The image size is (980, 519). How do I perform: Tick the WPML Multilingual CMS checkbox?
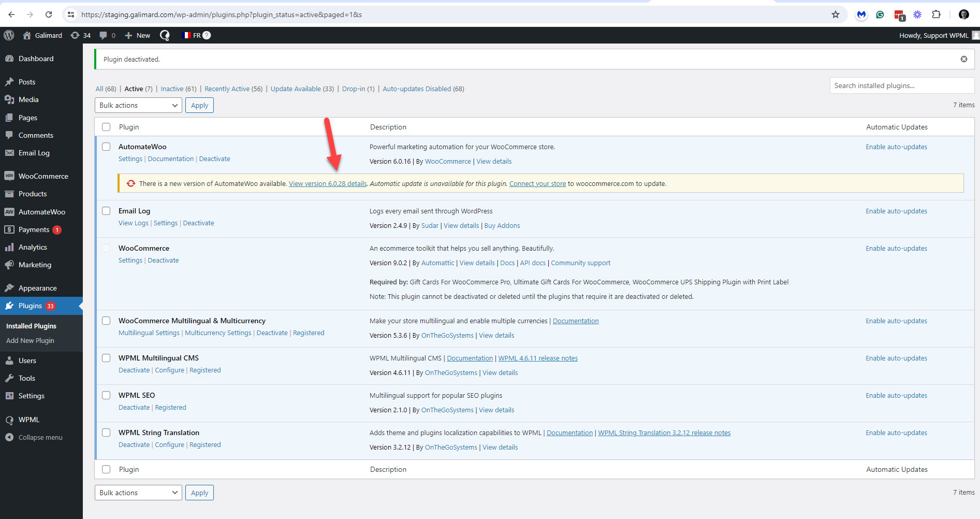106,358
